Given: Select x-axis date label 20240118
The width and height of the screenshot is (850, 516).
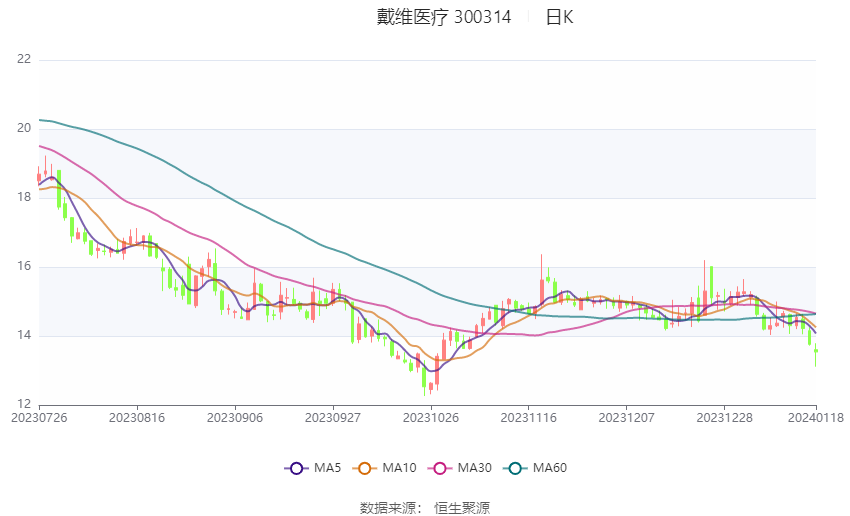Looking at the screenshot, I should 816,418.
